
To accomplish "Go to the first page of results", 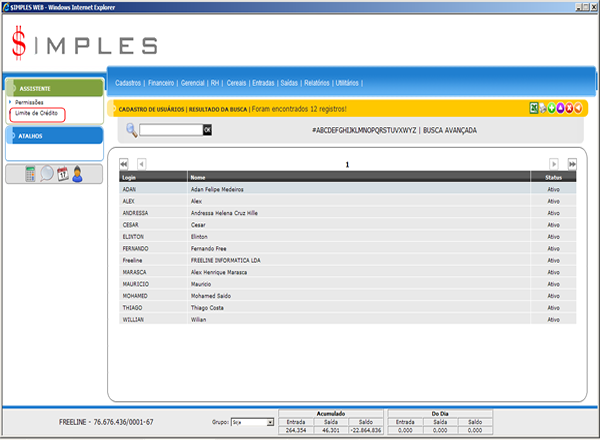I will [x=124, y=163].
